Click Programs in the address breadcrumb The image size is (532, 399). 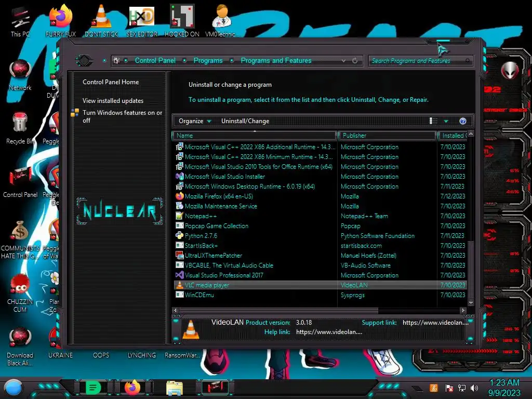tap(208, 60)
